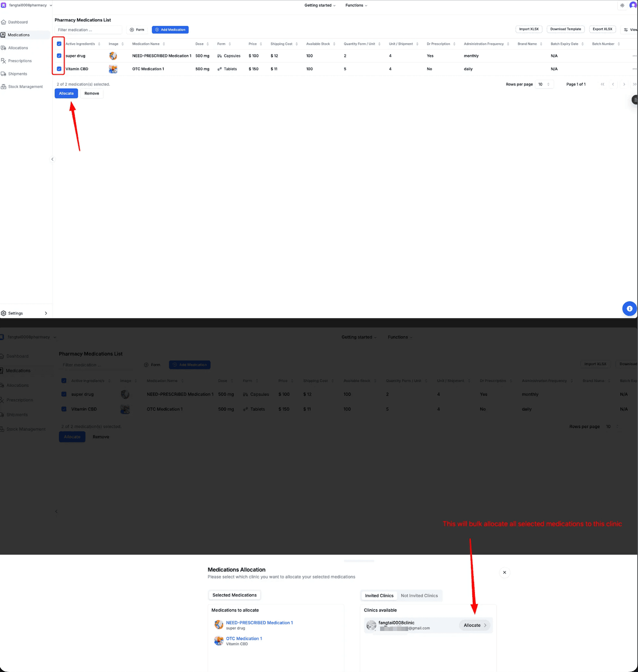This screenshot has width=638, height=672.
Task: Sort by Price on undimmed page
Action: [x=255, y=44]
